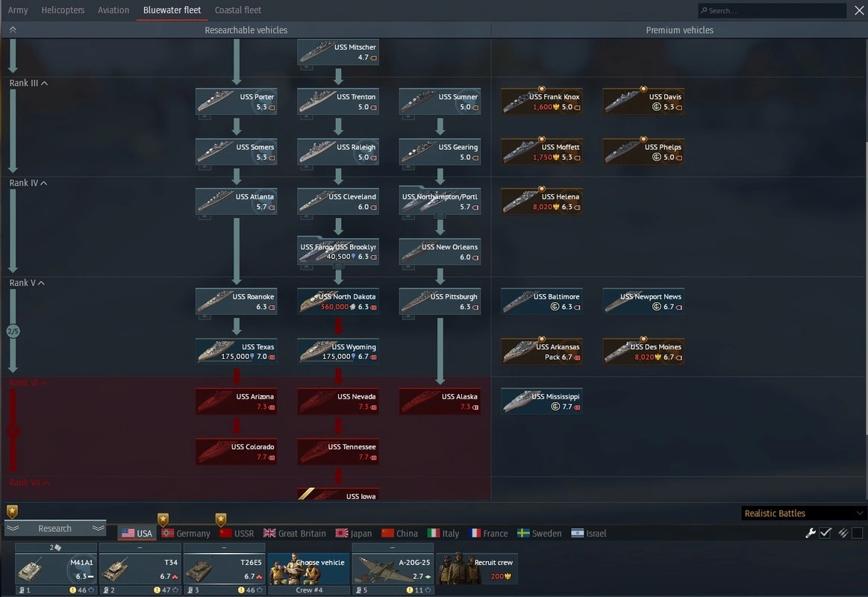Open the premium USS Mississippi card
The image size is (868, 597).
(x=541, y=401)
